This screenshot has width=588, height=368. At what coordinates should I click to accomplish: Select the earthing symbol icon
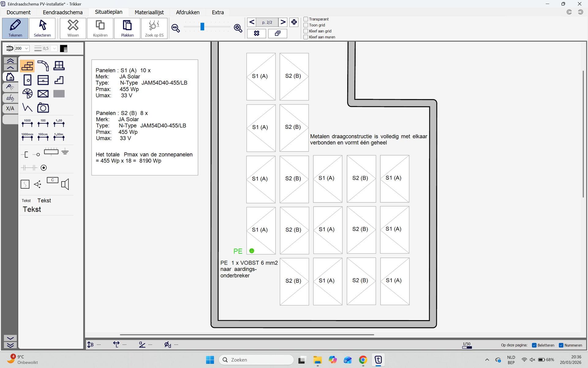(x=65, y=151)
